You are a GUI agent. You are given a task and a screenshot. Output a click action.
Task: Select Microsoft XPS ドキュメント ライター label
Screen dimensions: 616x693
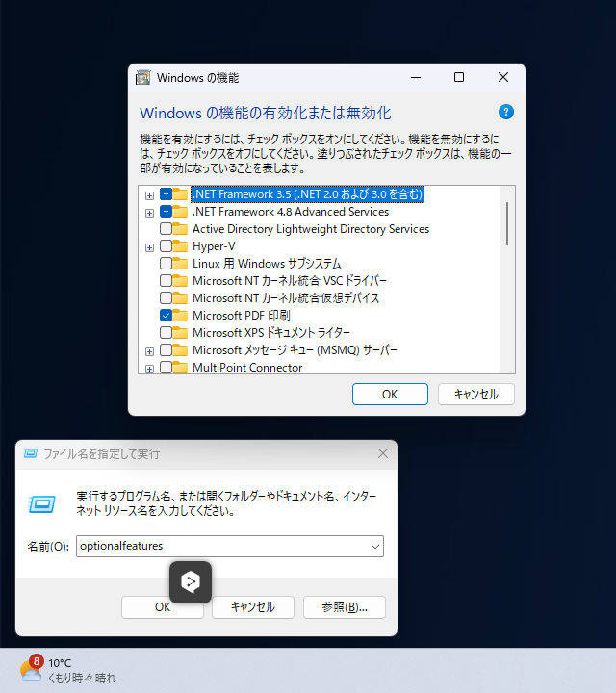click(x=271, y=332)
